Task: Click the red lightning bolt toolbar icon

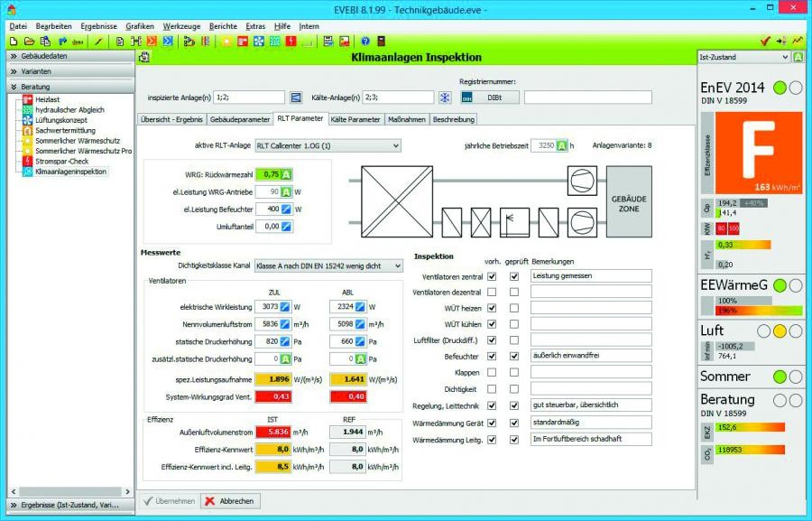Action: (291, 42)
